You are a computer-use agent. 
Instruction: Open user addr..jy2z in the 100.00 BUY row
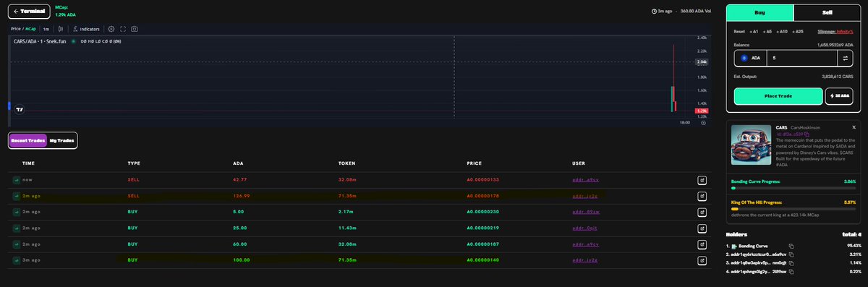pyautogui.click(x=584, y=260)
